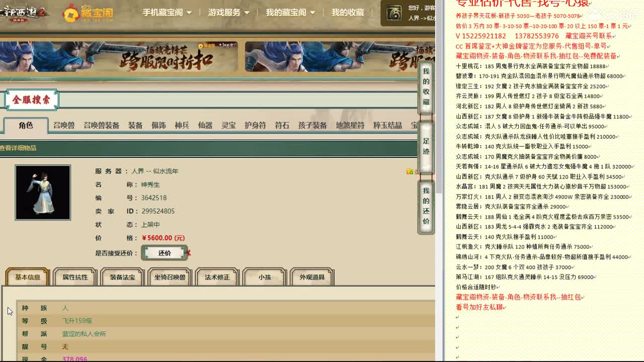Click the 藏宝阁 site logo
Screen dimensions: 644x362
tap(88, 13)
